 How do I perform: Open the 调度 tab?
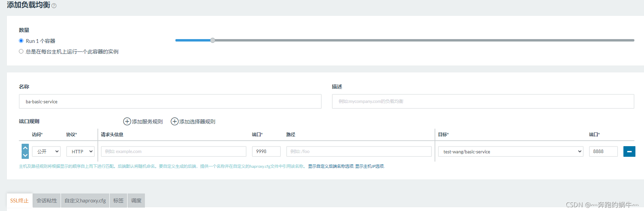click(136, 200)
